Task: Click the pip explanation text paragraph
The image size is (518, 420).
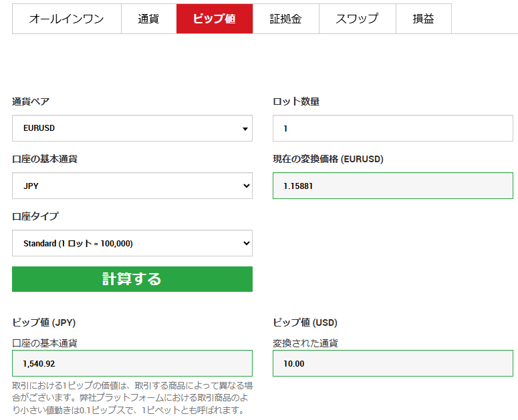Action: [x=132, y=397]
